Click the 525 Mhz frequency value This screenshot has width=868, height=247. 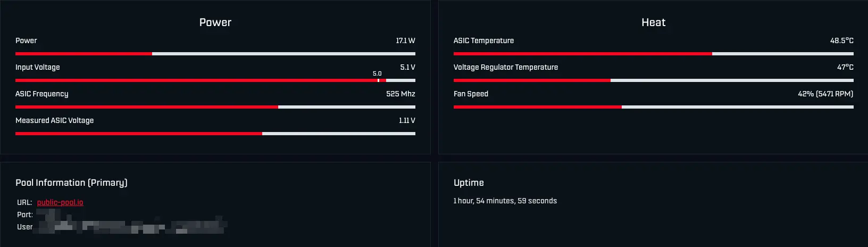click(x=400, y=94)
